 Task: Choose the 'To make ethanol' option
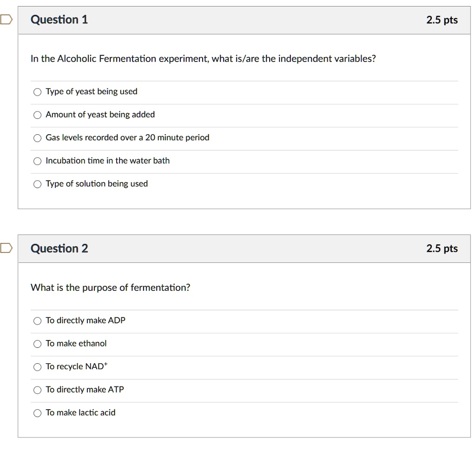tap(38, 344)
